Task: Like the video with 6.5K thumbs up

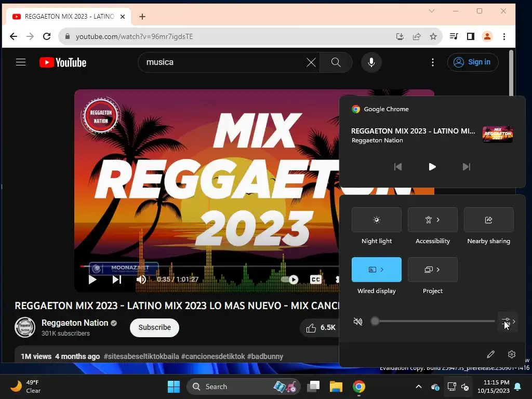Action: pos(320,328)
